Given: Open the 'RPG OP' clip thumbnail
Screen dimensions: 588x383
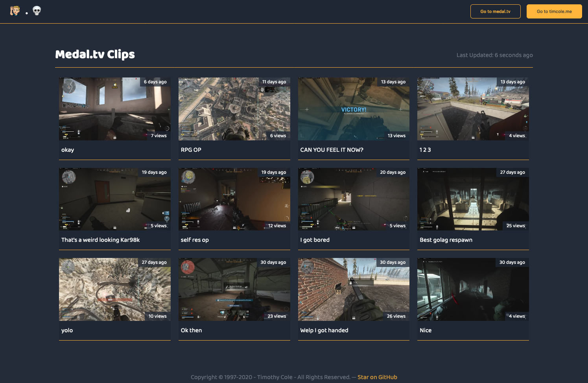Looking at the screenshot, I should [234, 109].
